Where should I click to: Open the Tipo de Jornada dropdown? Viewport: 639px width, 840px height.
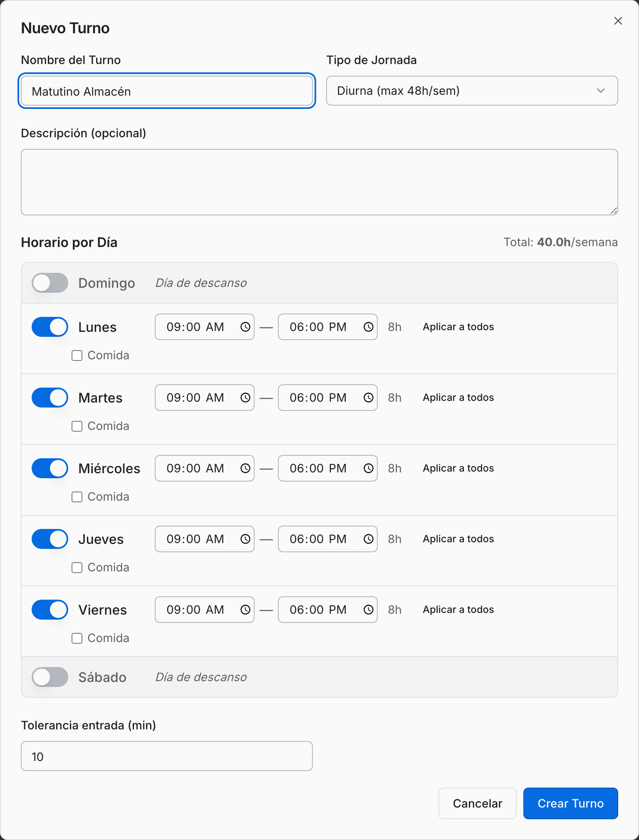pyautogui.click(x=472, y=91)
